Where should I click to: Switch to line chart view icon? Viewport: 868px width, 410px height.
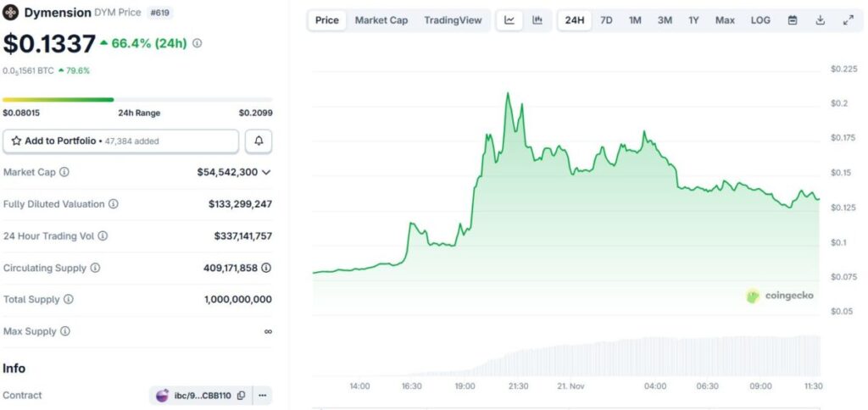pyautogui.click(x=509, y=20)
